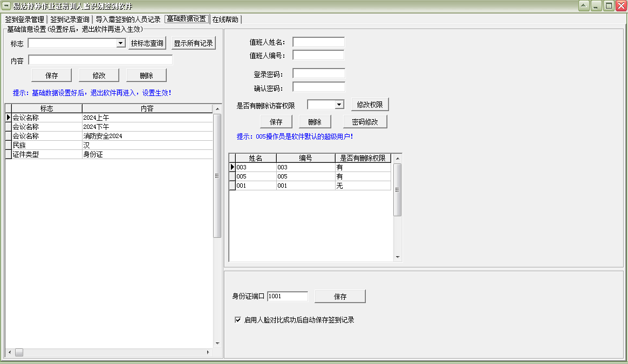This screenshot has height=364, width=628.
Task: Open the window system menu icon
Action: pyautogui.click(x=6, y=5)
